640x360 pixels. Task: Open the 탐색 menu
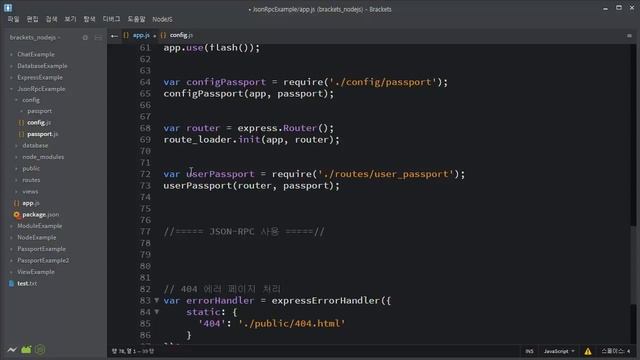point(89,19)
